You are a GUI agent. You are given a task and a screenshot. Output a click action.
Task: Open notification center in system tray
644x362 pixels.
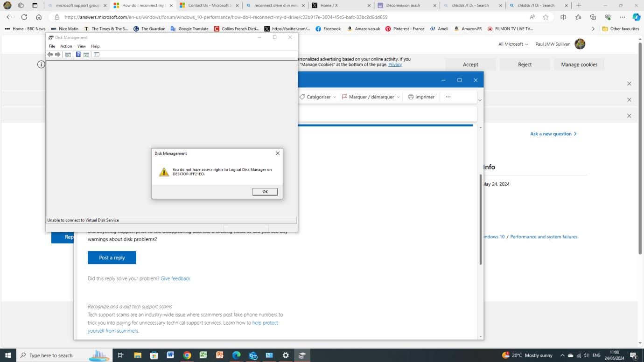634,355
